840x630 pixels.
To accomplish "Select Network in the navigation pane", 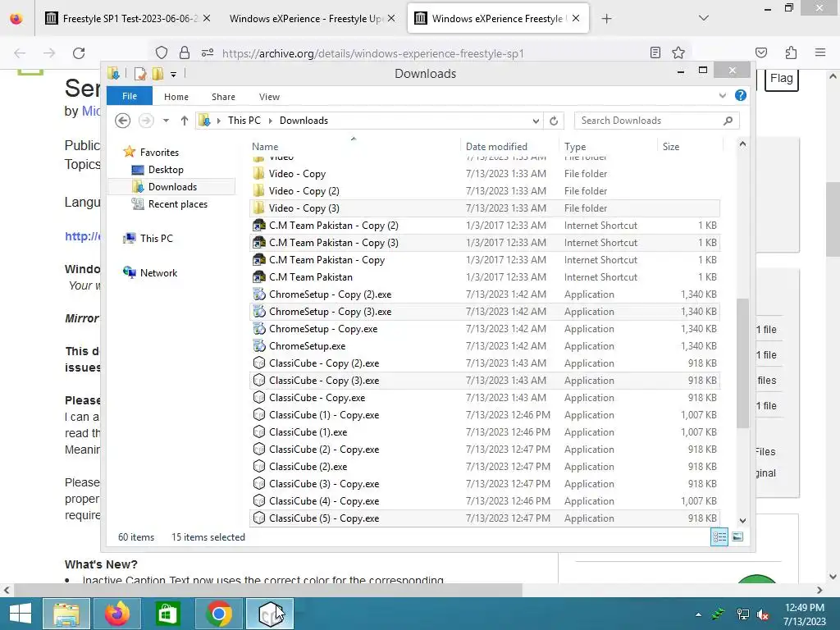I will click(158, 272).
